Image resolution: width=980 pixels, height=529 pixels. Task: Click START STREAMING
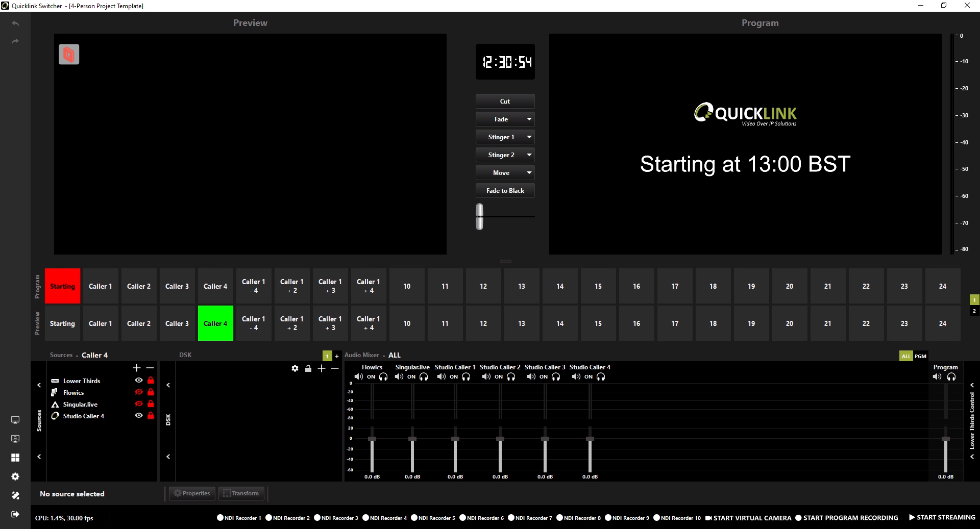(942, 517)
